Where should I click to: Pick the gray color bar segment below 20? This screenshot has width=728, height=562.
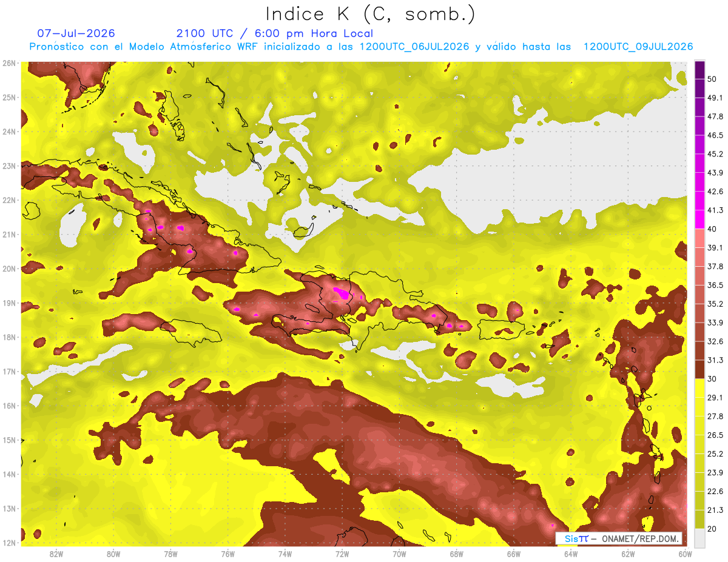[699, 538]
